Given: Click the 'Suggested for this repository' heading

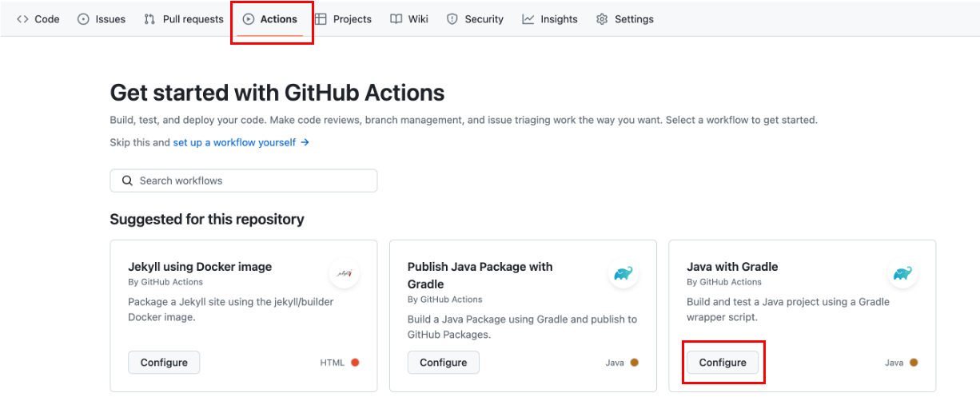Looking at the screenshot, I should [x=207, y=219].
